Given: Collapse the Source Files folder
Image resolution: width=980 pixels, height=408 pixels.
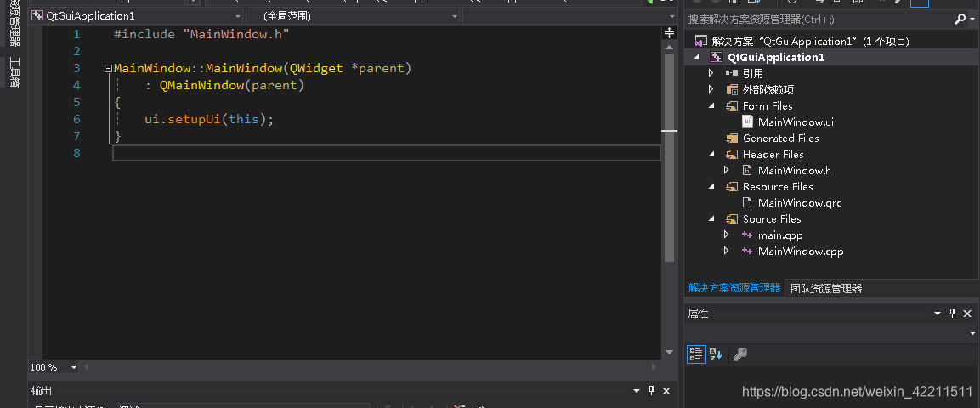Looking at the screenshot, I should (711, 219).
